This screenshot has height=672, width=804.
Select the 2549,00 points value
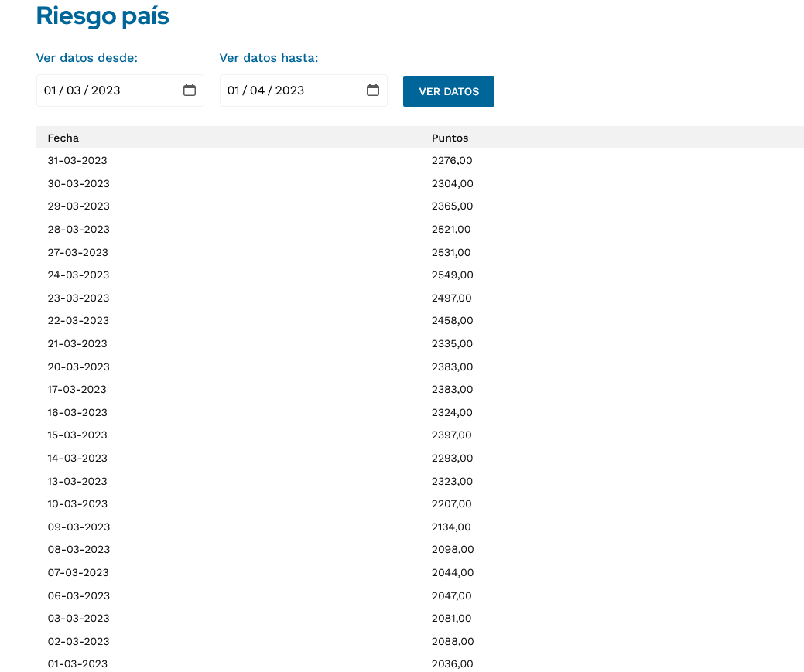coord(452,275)
